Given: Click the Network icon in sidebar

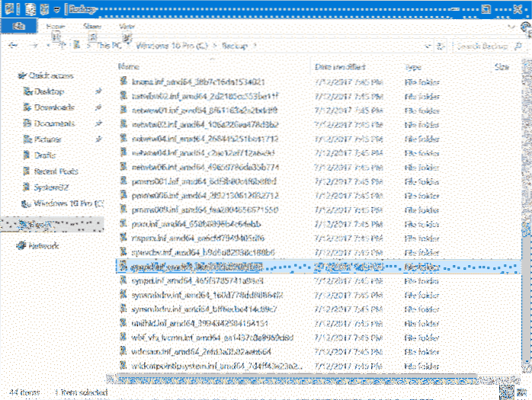Looking at the screenshot, I should point(21,245).
